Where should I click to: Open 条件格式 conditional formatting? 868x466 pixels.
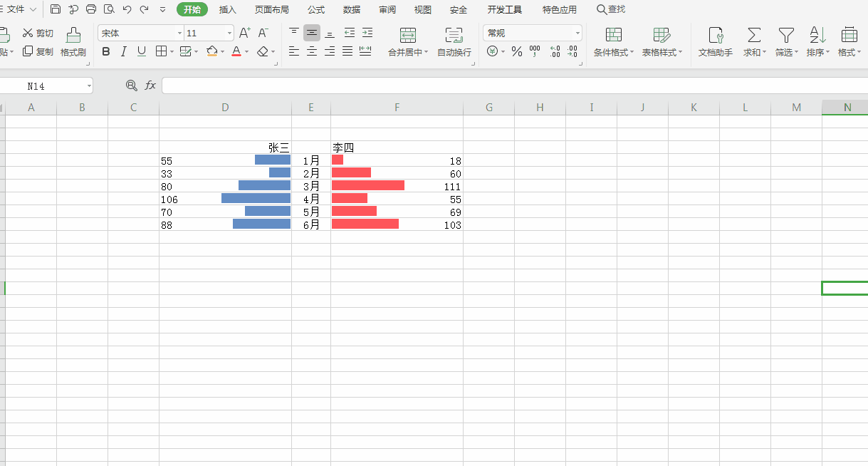coord(613,43)
